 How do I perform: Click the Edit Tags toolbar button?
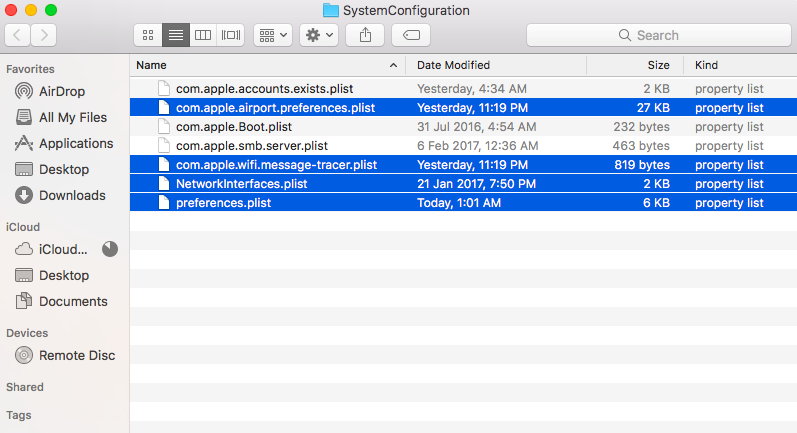tap(411, 35)
